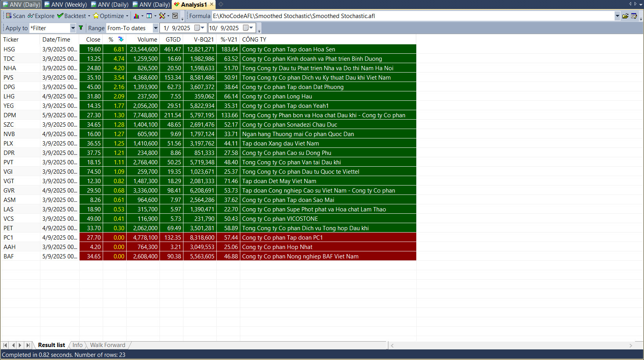Click the sort indicator on % column
Viewport: 644px width, 360px height.
121,39
